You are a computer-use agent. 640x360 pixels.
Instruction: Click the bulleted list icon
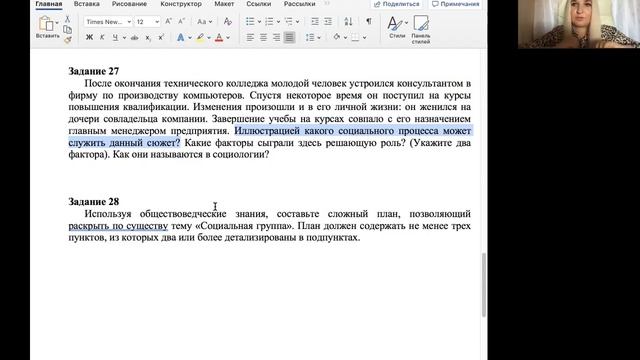click(250, 21)
